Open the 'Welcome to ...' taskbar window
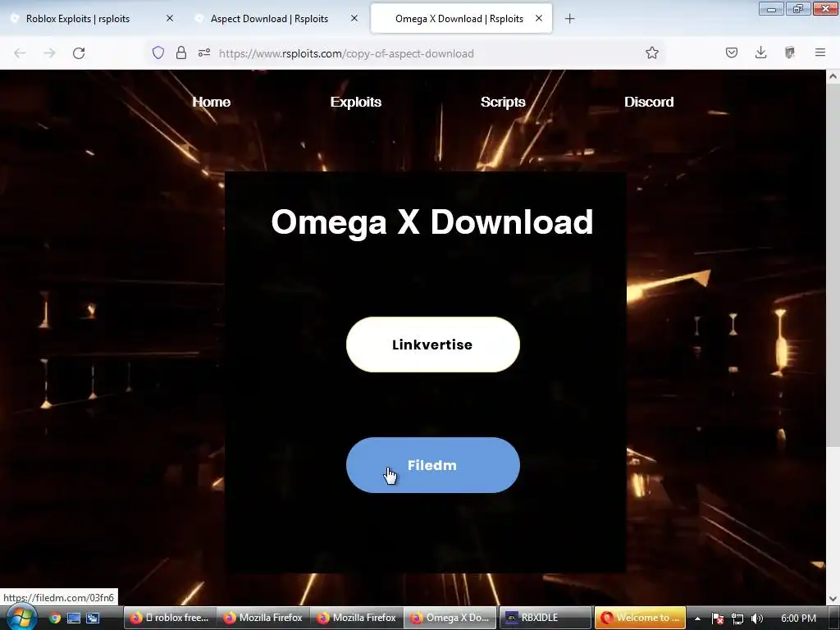The image size is (840, 630). coord(640,618)
